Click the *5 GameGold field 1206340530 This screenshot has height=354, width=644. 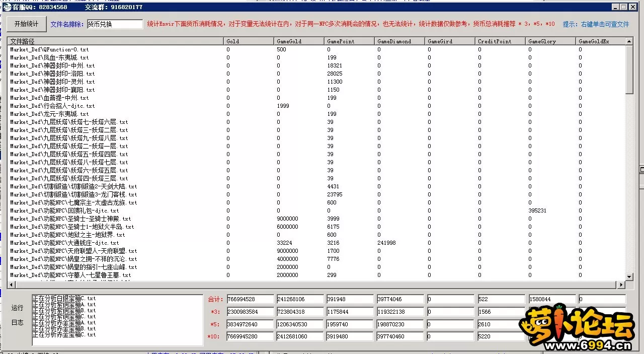[300, 324]
